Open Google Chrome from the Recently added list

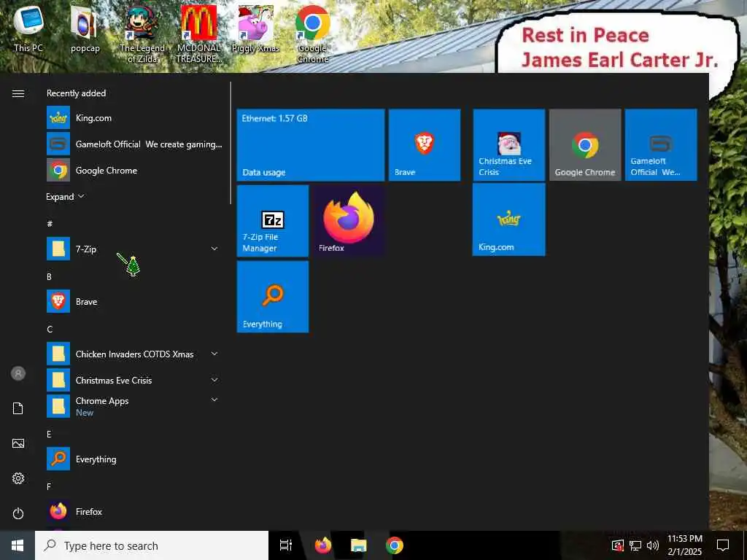click(x=133, y=171)
